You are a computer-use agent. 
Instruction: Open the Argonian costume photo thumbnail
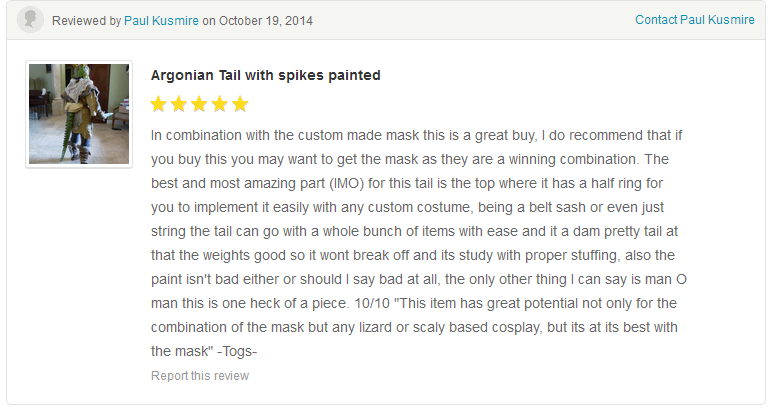(x=79, y=114)
